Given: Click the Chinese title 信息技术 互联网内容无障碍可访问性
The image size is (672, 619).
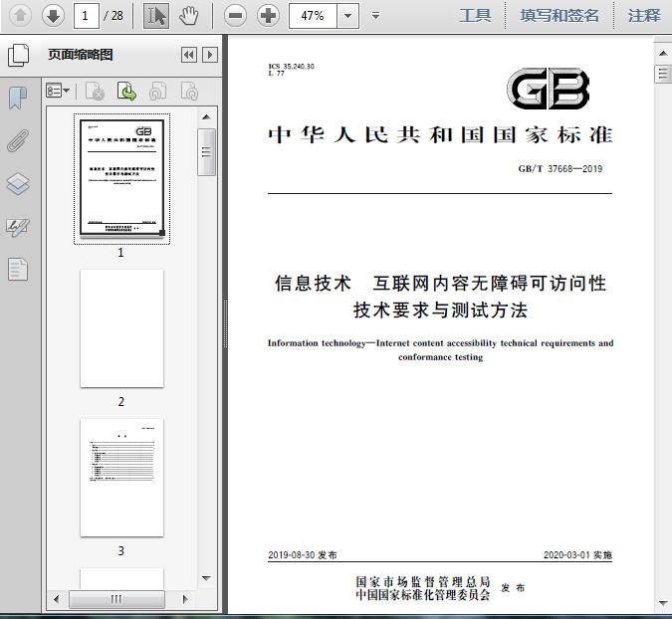Looking at the screenshot, I should point(441,284).
